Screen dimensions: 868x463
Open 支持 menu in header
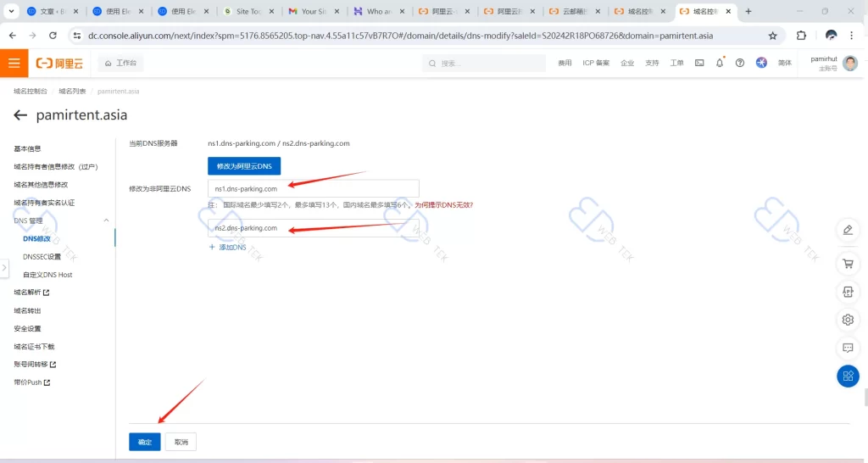click(x=652, y=63)
